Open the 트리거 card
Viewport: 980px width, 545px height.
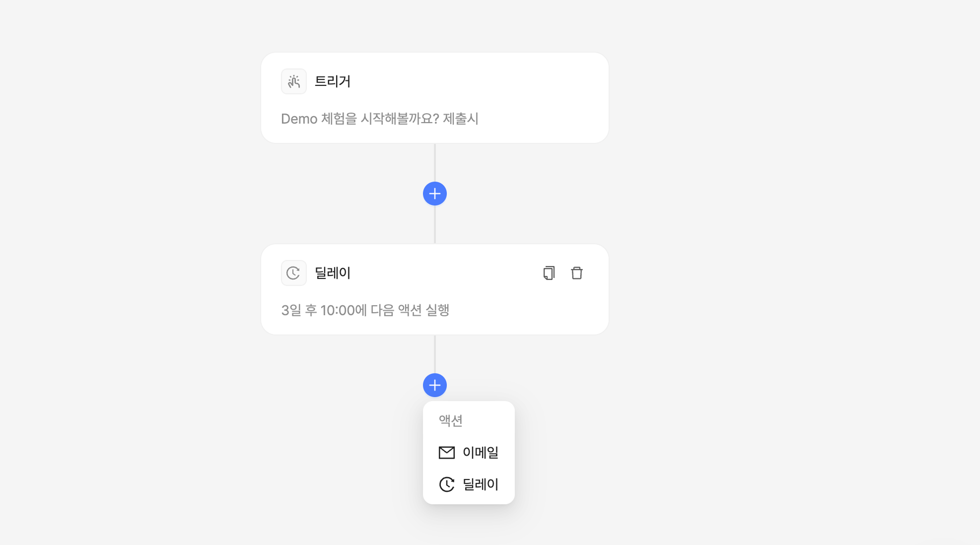click(x=435, y=98)
